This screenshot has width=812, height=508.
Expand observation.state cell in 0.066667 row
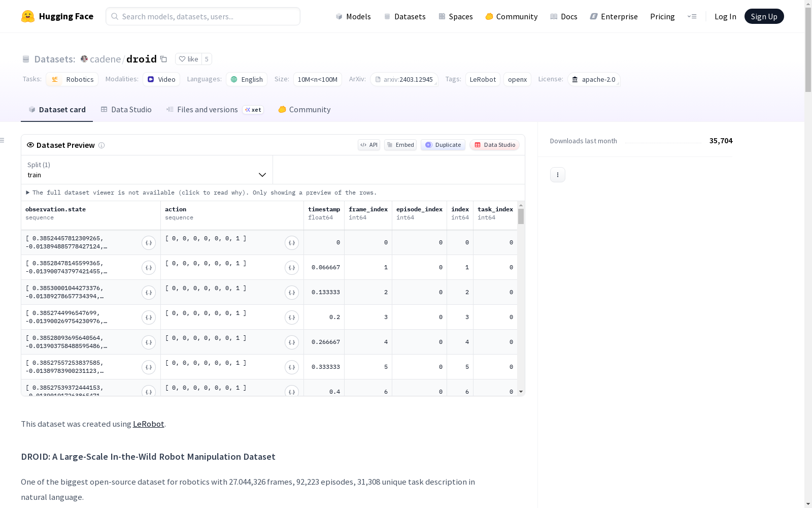(149, 268)
